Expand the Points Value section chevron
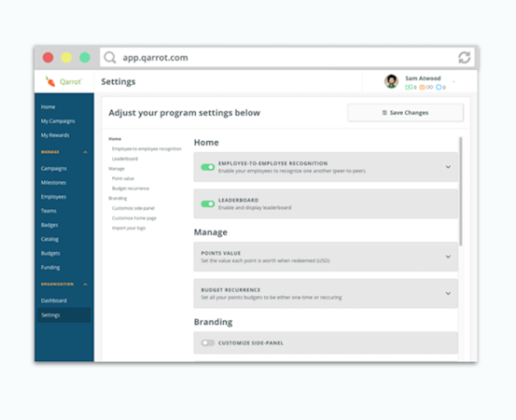 point(448,257)
